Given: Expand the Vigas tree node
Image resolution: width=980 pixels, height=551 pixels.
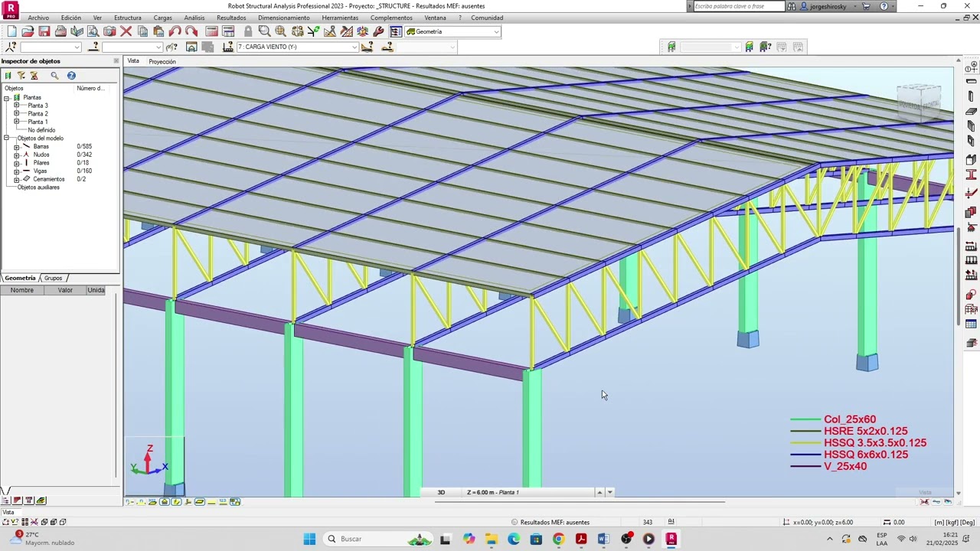Looking at the screenshot, I should (x=17, y=171).
